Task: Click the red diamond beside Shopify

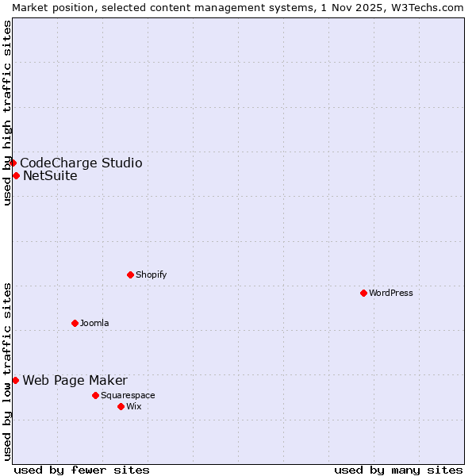Action: click(x=130, y=274)
